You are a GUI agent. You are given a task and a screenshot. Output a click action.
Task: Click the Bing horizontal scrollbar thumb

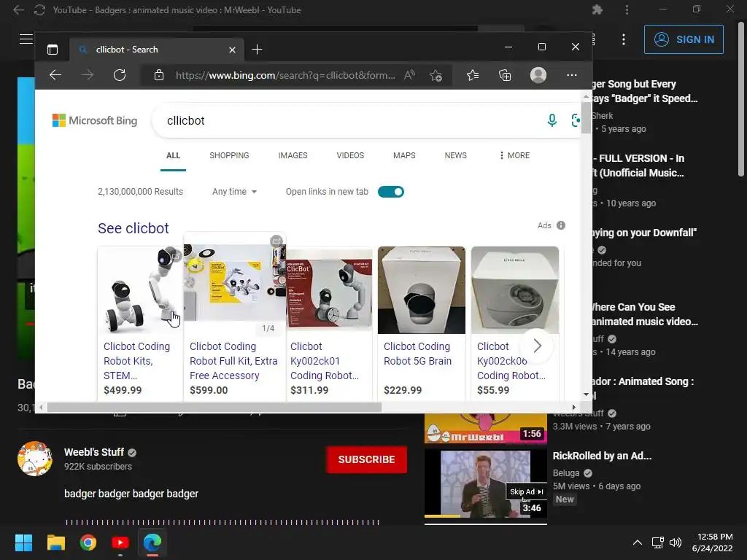click(214, 407)
